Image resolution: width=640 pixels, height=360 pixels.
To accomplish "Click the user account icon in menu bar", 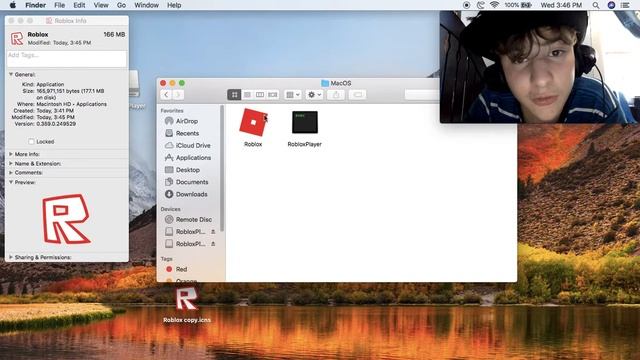I will [x=611, y=5].
